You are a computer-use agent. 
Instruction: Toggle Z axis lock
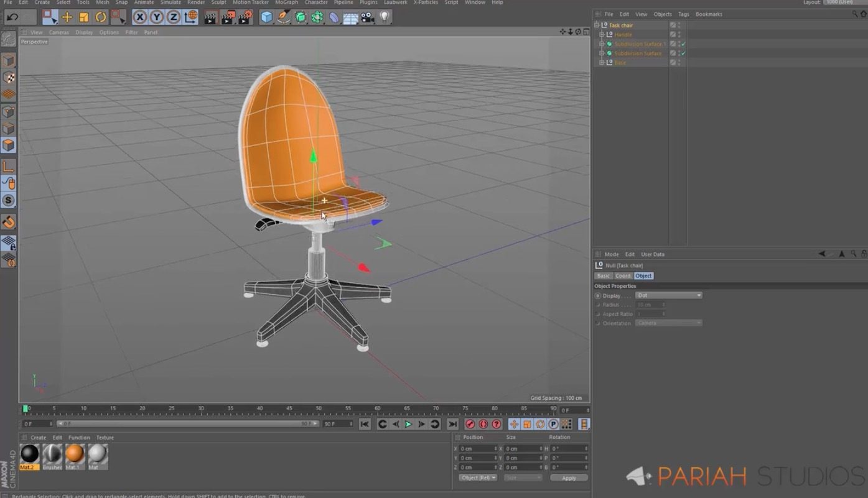[174, 17]
